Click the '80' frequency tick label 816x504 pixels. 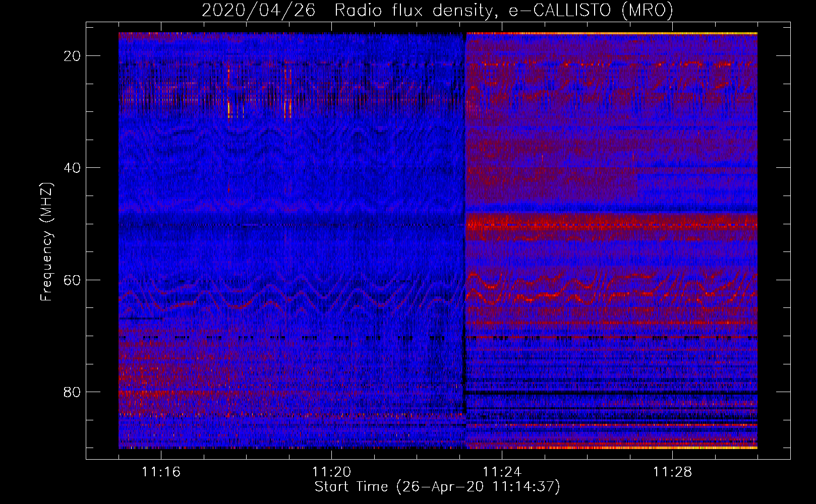(73, 392)
